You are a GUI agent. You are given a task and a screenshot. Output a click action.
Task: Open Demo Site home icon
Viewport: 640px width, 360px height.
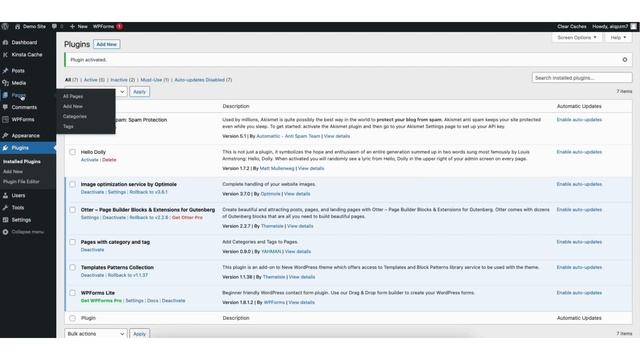[18, 27]
